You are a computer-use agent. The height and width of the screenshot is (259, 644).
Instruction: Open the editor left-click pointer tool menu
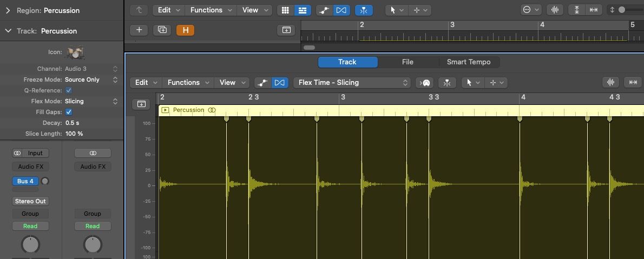click(473, 83)
